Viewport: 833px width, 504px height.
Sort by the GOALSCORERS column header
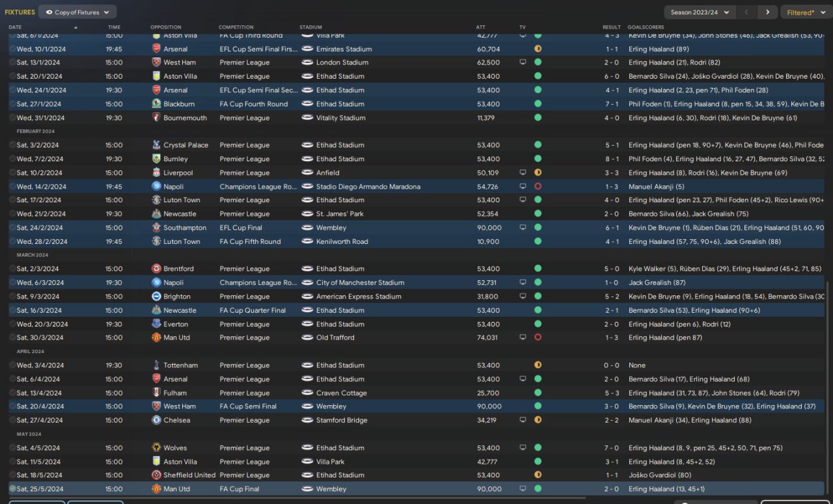(x=646, y=27)
